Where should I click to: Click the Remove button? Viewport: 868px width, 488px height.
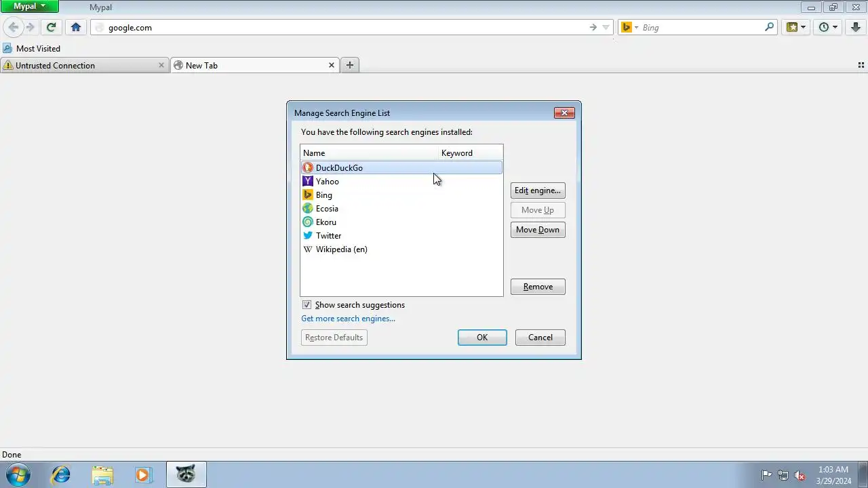click(538, 287)
